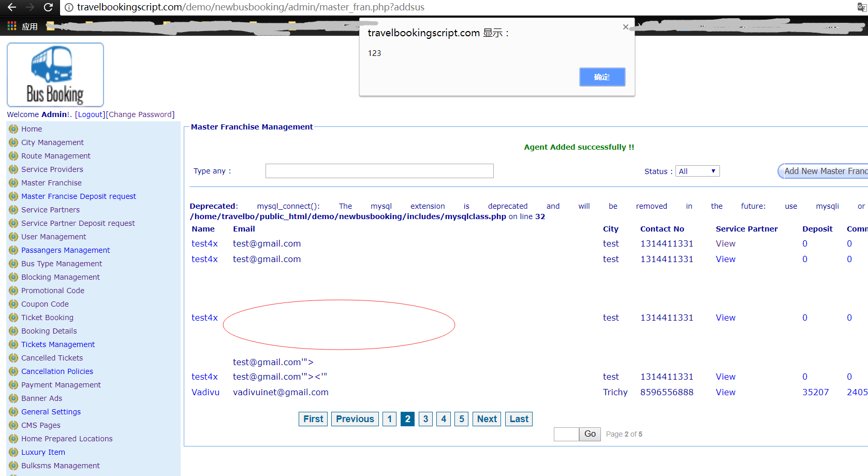Click the page number input box

click(x=566, y=434)
